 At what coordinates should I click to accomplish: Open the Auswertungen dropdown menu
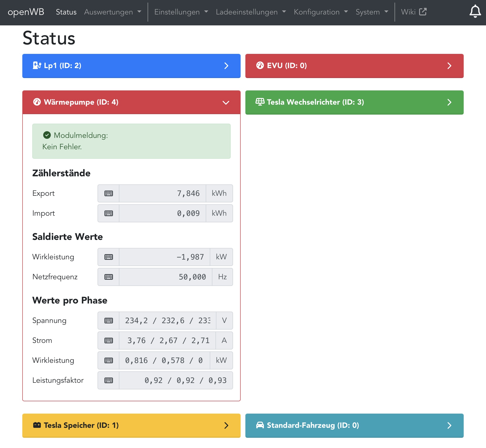point(112,12)
